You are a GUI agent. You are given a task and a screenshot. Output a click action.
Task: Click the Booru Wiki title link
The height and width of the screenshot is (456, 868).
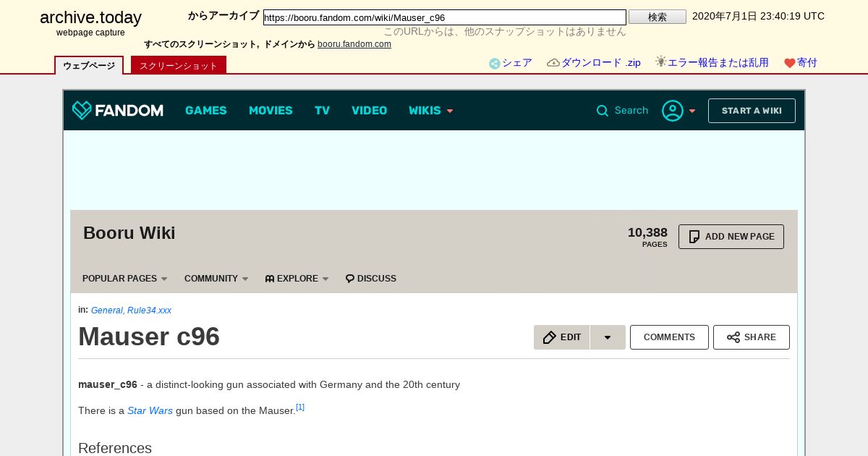129,233
